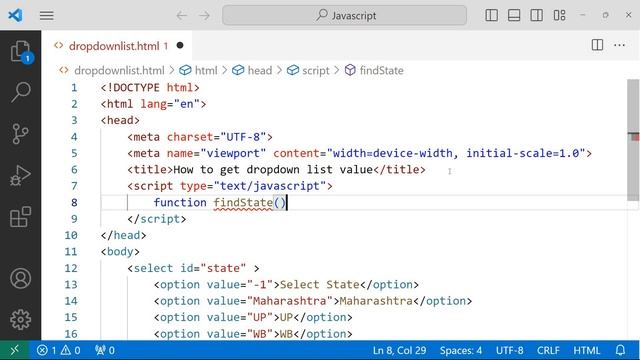Toggle the primary side bar layout icon

point(491,16)
